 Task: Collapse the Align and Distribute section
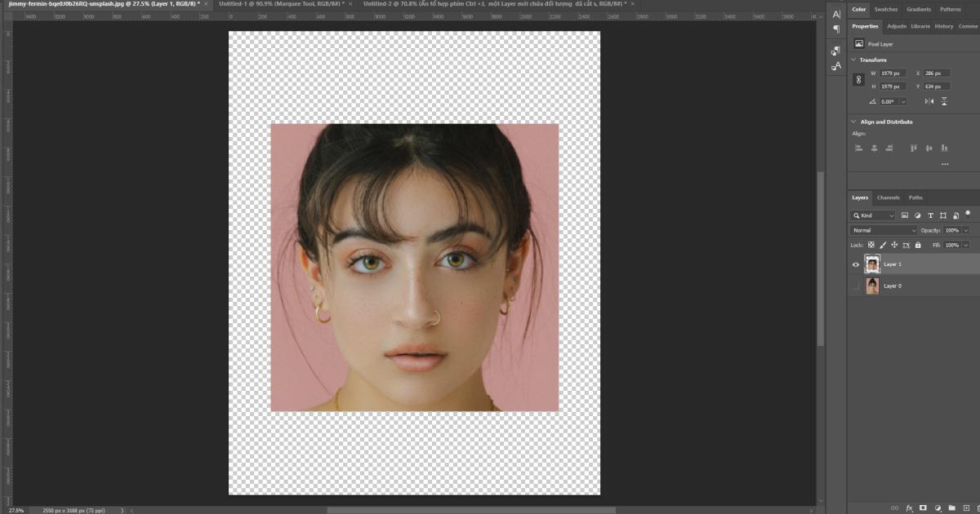click(854, 122)
